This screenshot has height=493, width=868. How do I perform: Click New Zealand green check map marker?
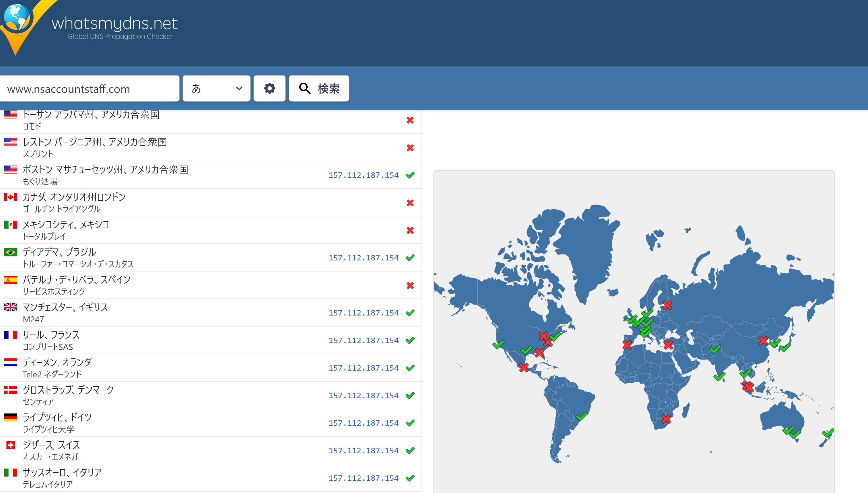827,433
